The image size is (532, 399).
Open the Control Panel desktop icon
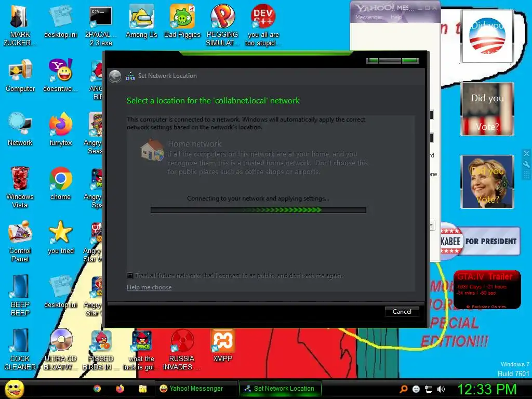point(20,241)
